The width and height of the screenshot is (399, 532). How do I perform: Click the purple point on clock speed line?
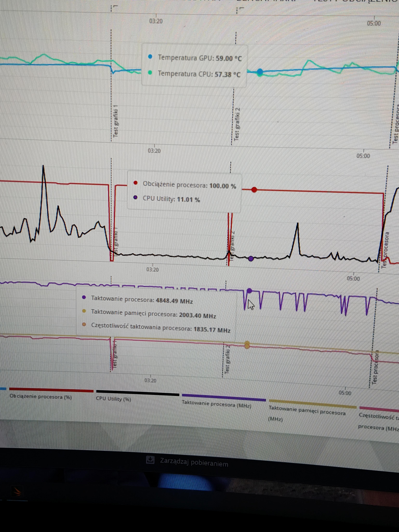(249, 291)
